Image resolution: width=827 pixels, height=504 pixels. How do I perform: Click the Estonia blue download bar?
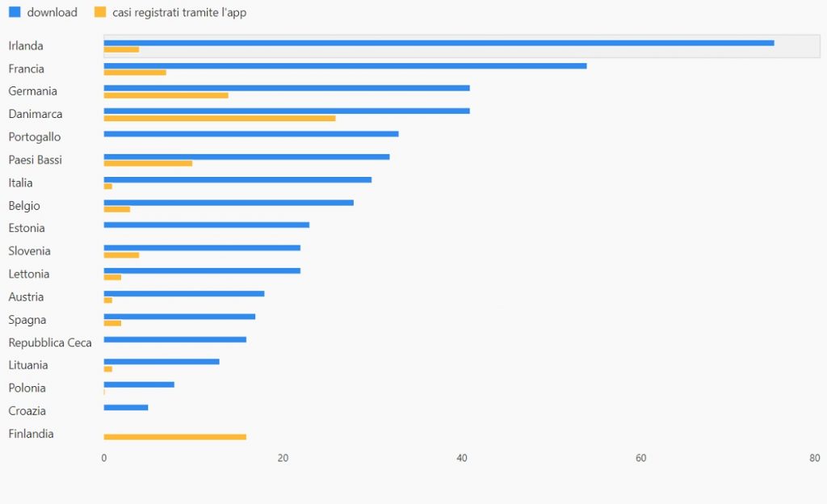coord(206,225)
